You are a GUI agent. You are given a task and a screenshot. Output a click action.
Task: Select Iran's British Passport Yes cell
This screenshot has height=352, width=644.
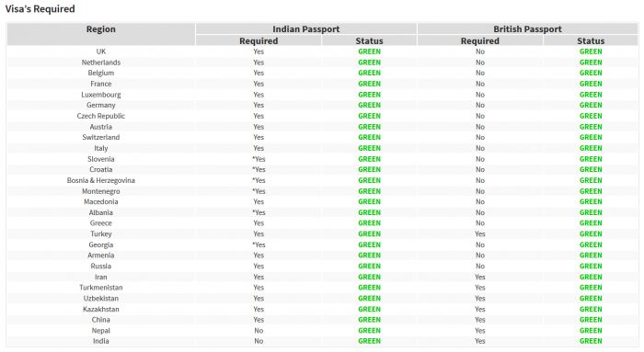point(479,277)
